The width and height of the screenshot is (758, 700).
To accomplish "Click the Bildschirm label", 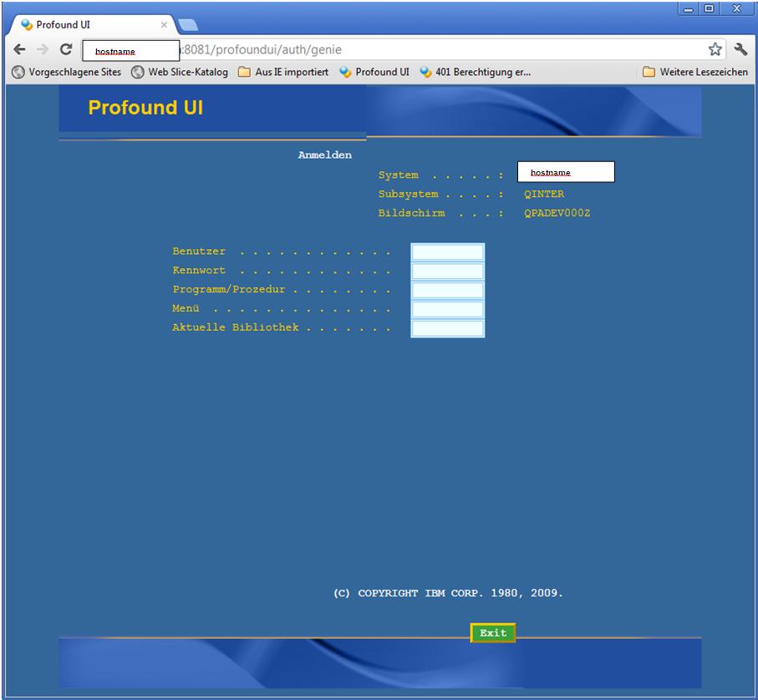I will click(411, 213).
